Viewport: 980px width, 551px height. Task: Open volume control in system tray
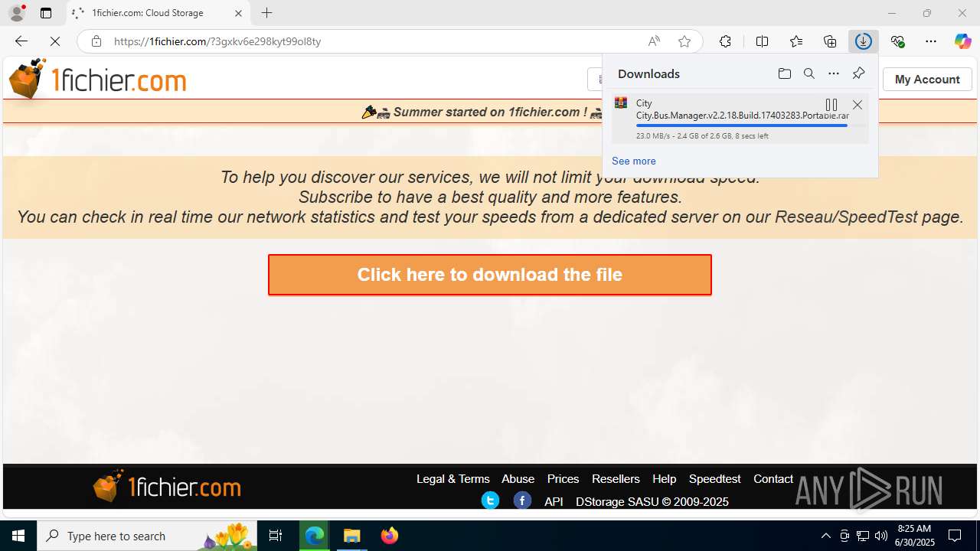coord(881,536)
